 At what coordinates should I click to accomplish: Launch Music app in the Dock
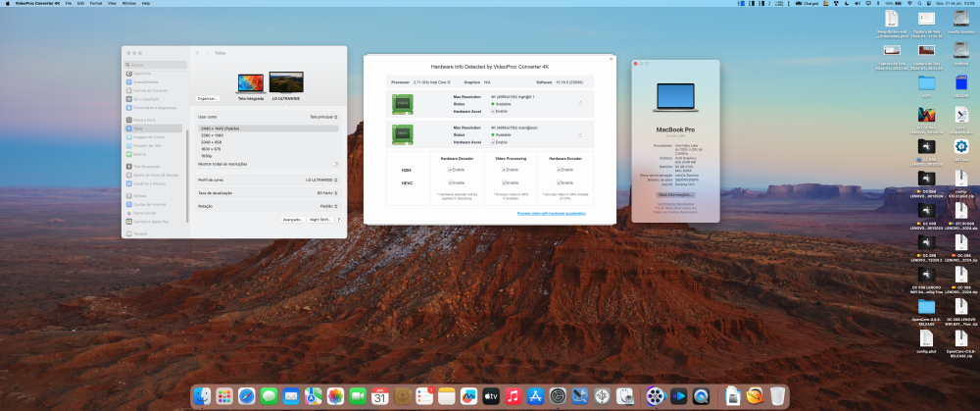coord(514,395)
